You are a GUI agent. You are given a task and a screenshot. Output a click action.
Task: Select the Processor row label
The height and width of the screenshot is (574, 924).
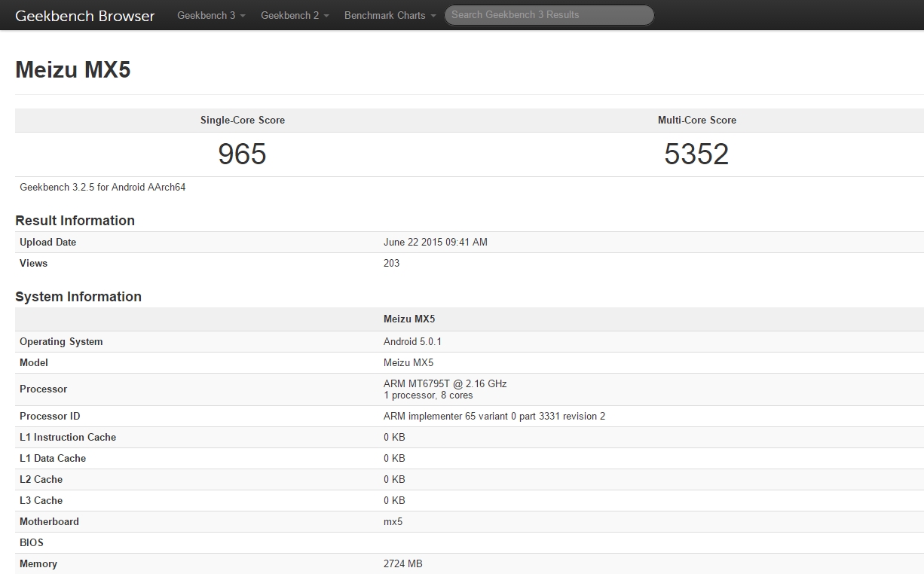[44, 389]
